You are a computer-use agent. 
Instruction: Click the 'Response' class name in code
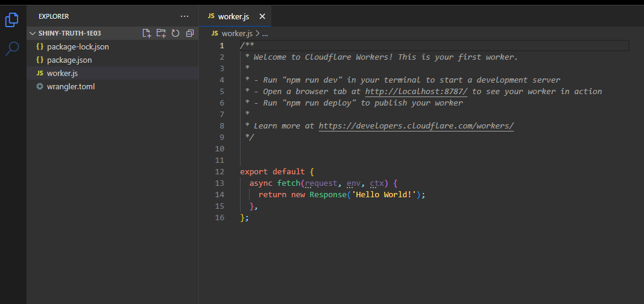point(328,194)
